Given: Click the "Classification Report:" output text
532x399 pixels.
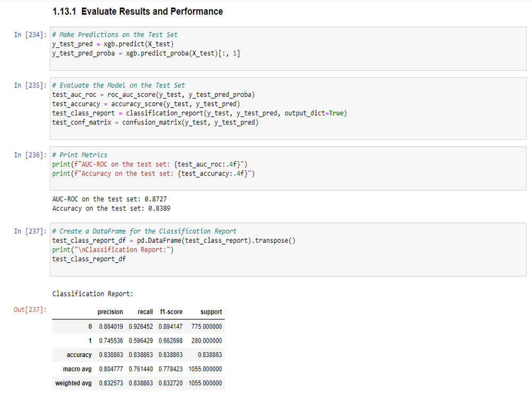Looking at the screenshot, I should click(93, 294).
